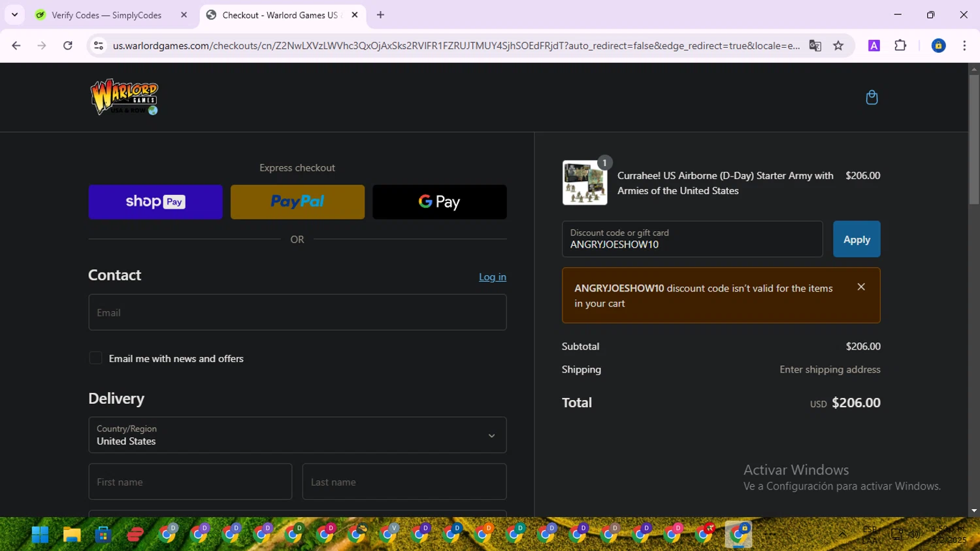Focus the Last name field

point(404,482)
